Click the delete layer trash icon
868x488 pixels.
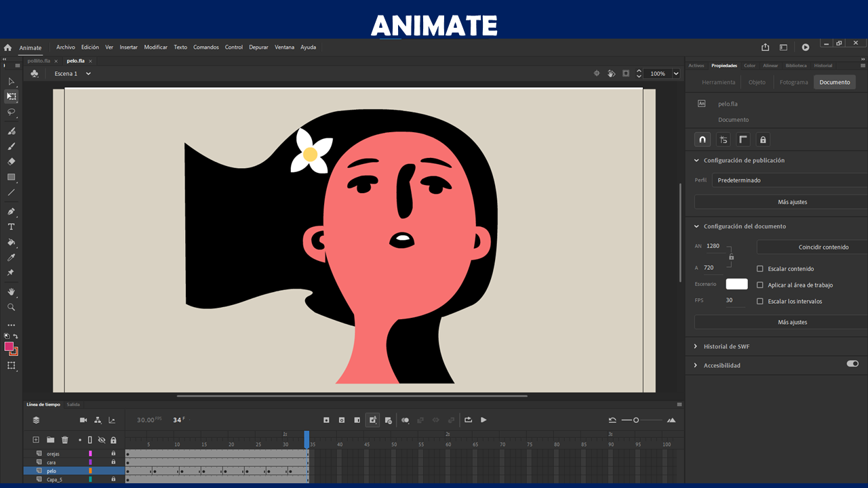tap(65, 440)
